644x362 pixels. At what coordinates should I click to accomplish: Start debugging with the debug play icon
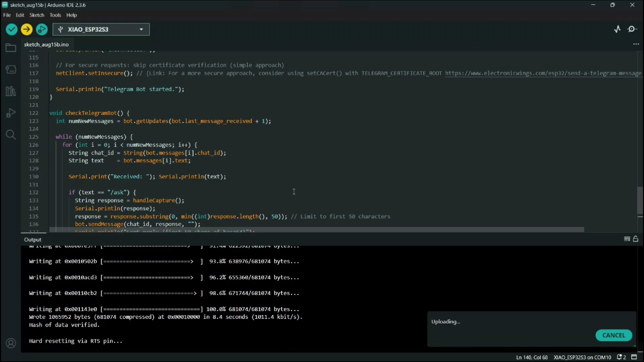click(42, 29)
